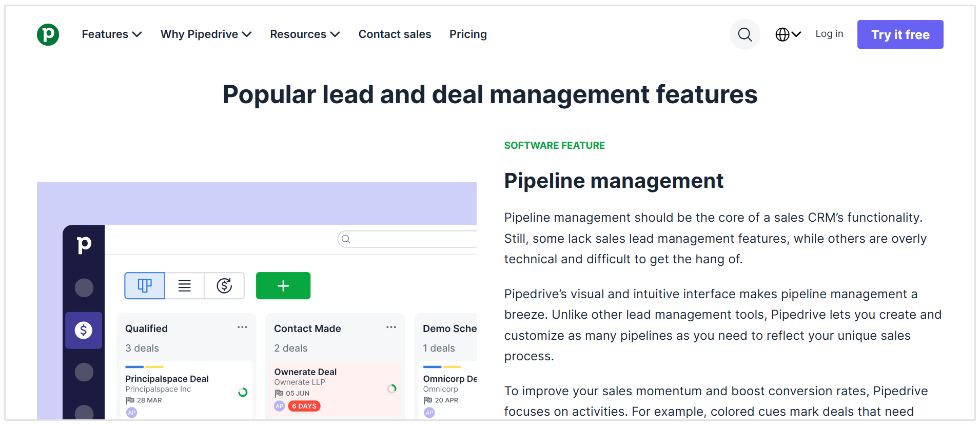
Task: Click the Try it free button
Action: pos(900,34)
